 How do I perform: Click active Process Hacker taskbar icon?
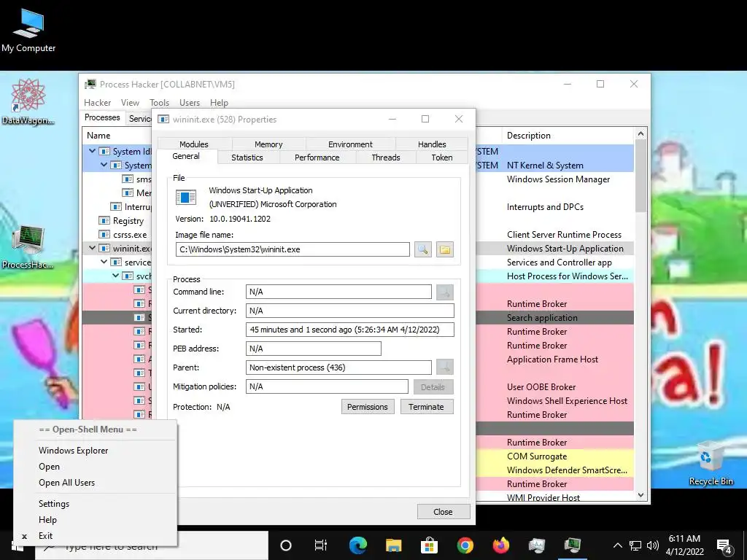[x=572, y=545]
